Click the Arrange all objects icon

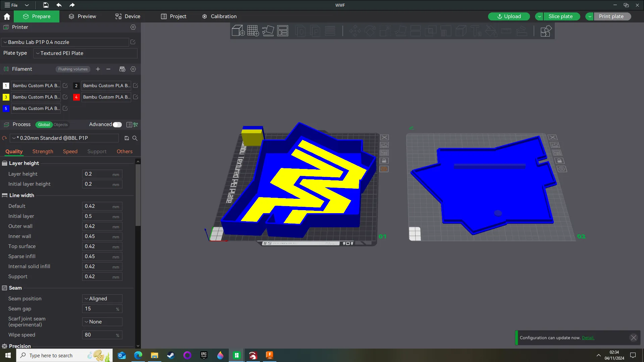(x=283, y=31)
